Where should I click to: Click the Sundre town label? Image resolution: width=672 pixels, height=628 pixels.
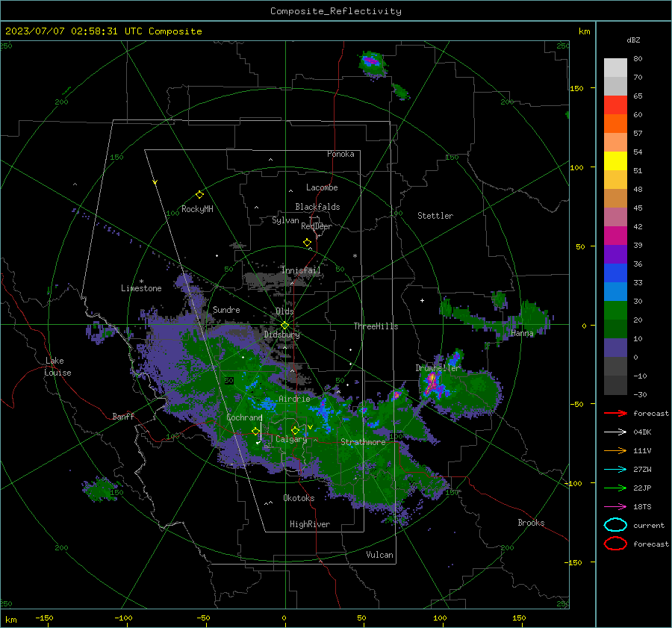point(226,309)
